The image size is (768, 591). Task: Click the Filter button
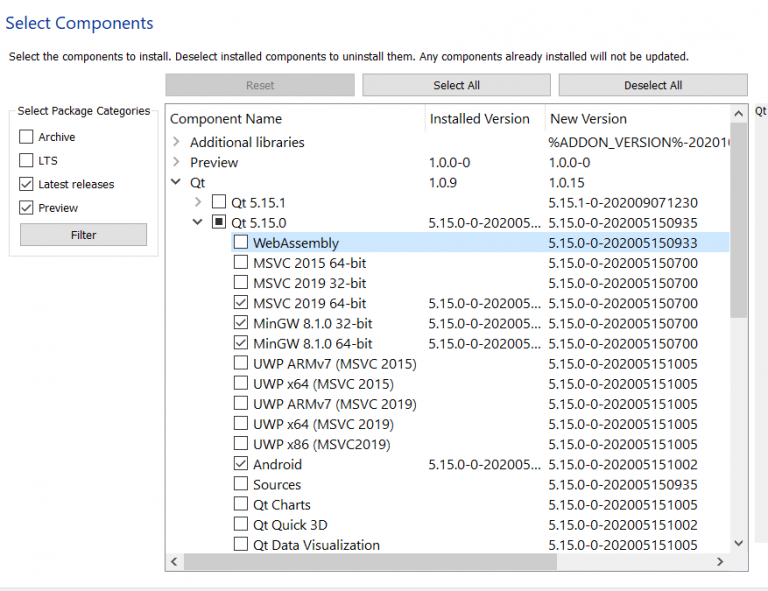pos(83,235)
